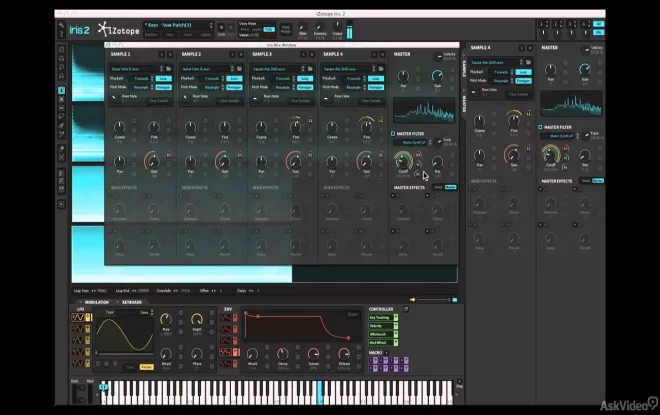Open the patch name dropdown
Screen dimensions: 660x415
pyautogui.click(x=178, y=25)
